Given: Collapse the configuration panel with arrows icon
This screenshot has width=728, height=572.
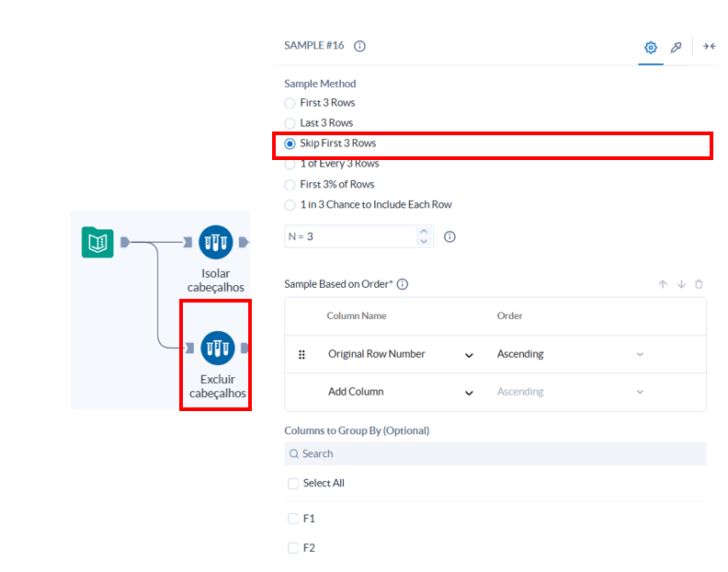Looking at the screenshot, I should [x=709, y=46].
